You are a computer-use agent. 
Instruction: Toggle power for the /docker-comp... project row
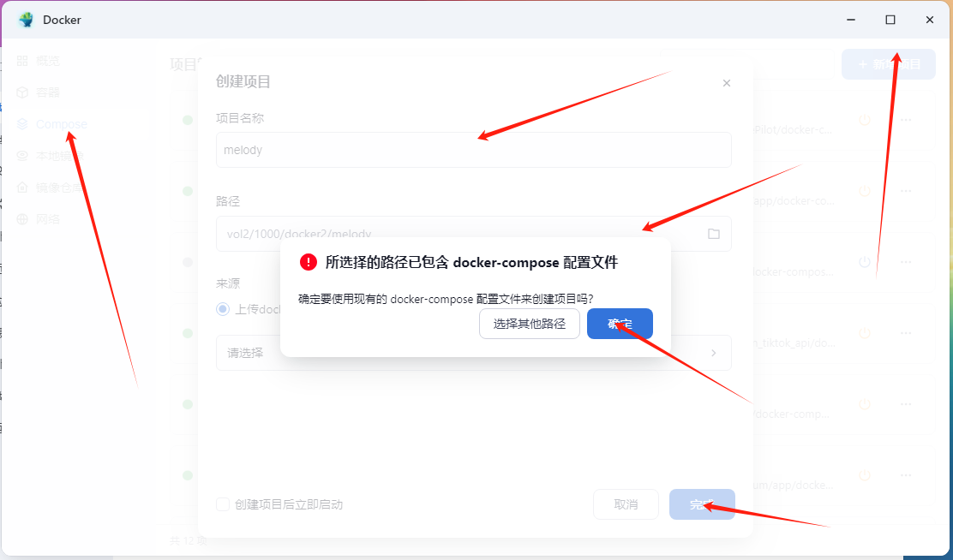(x=864, y=404)
